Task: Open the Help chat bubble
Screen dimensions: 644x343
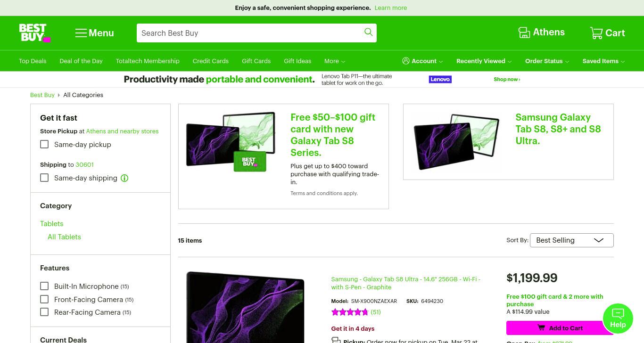Action: point(618,318)
